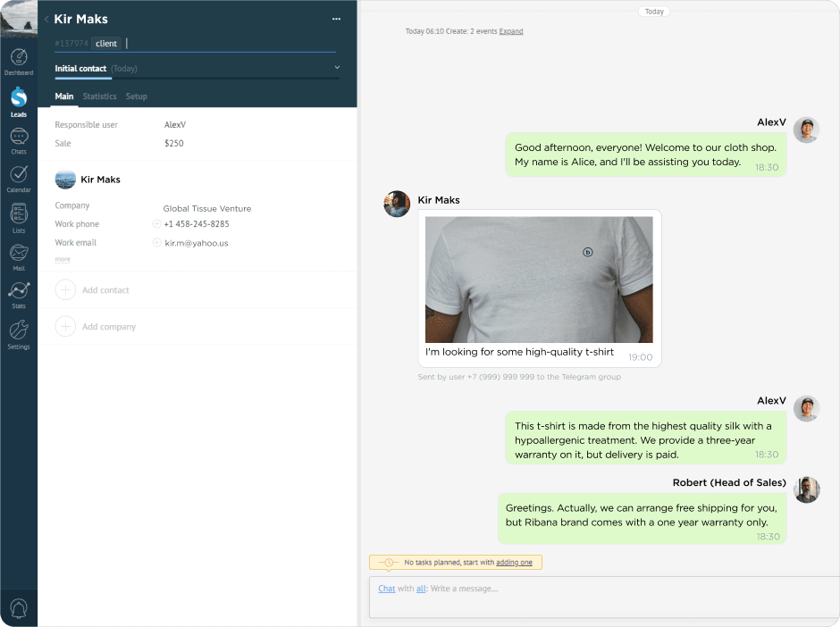Open the Setup tab
Screen dimensions: 840x627
click(x=136, y=96)
